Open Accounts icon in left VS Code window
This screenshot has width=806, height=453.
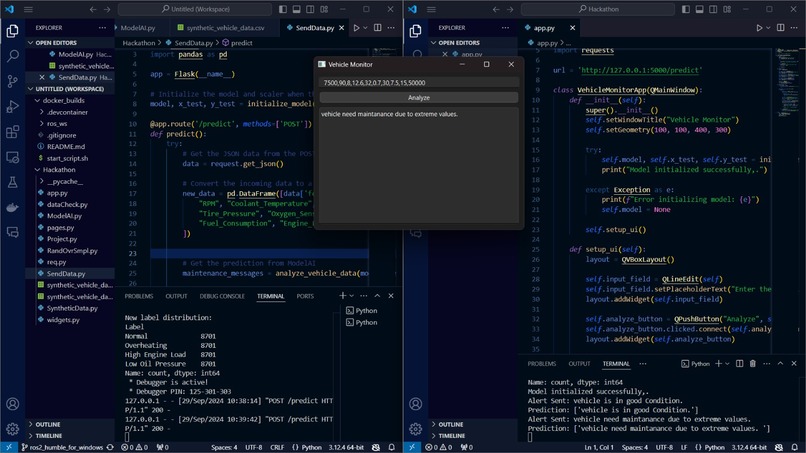coord(12,404)
